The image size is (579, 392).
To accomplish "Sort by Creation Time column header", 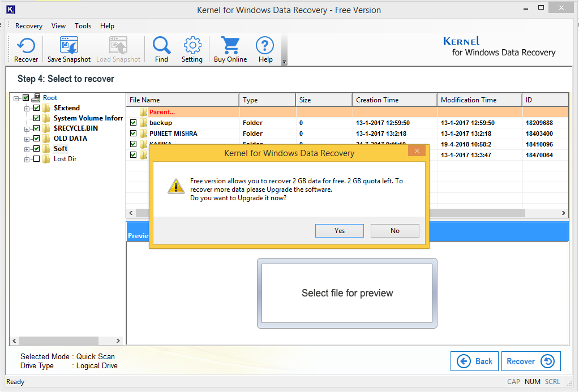I will click(x=394, y=100).
